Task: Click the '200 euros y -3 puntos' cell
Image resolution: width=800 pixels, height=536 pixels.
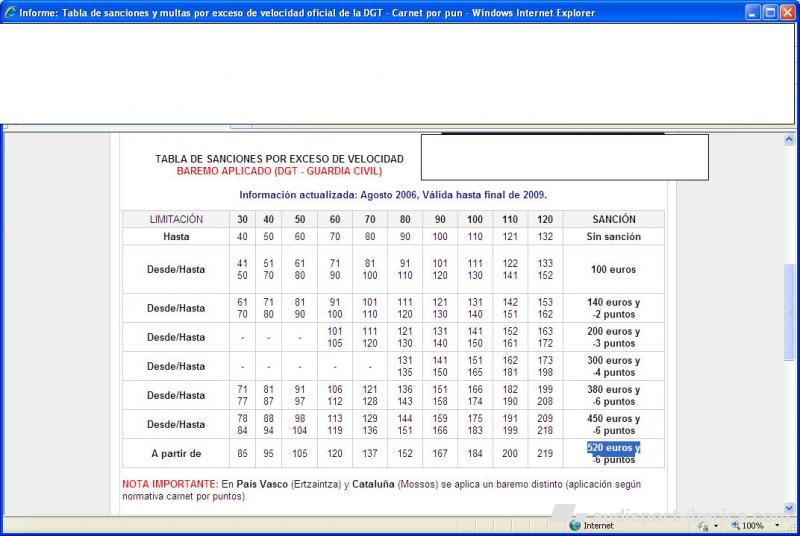Action: click(x=614, y=337)
